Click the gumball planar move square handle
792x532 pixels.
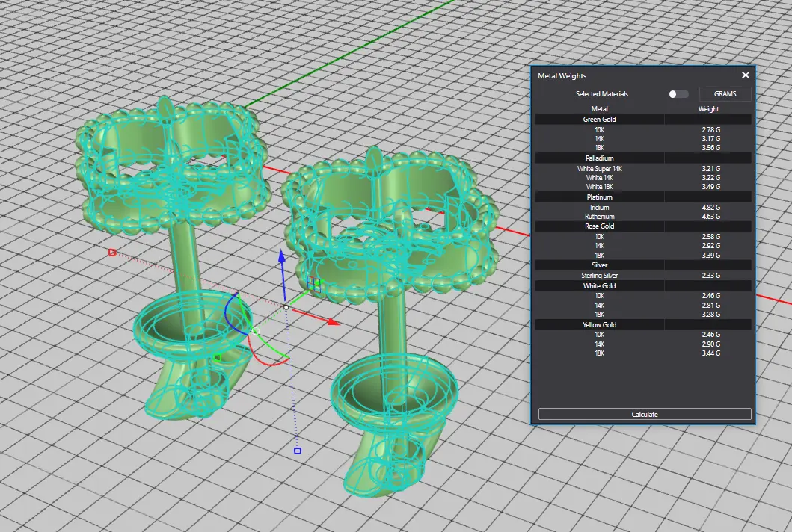[313, 284]
